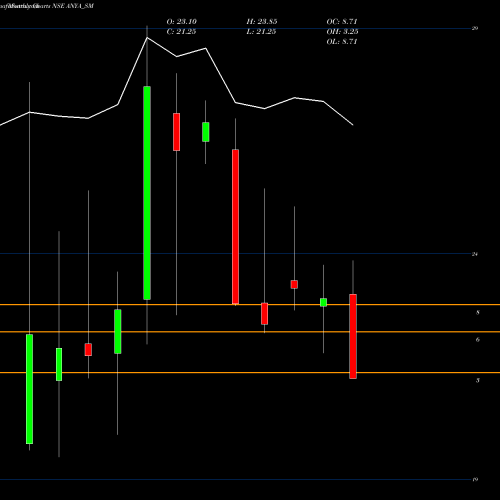This screenshot has width=500, height=500.
Task: Select the red candle right after tallest green
Action: point(176,132)
